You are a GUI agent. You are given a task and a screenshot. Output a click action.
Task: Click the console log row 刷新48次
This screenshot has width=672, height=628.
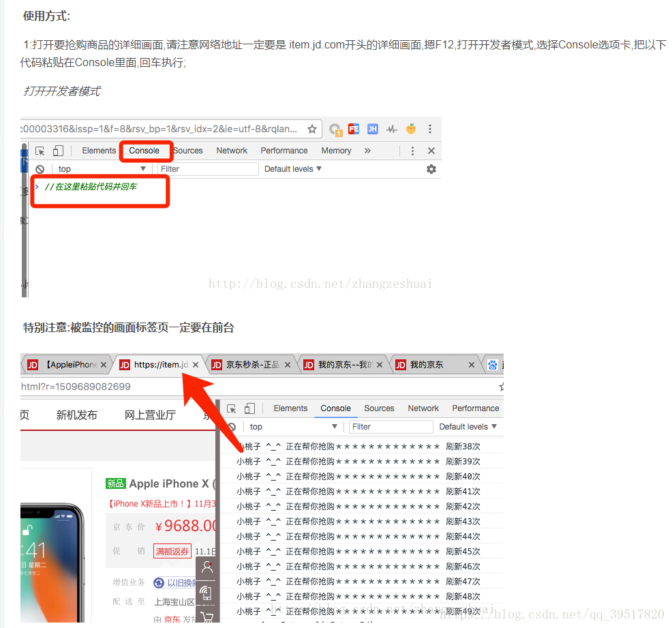(x=361, y=597)
